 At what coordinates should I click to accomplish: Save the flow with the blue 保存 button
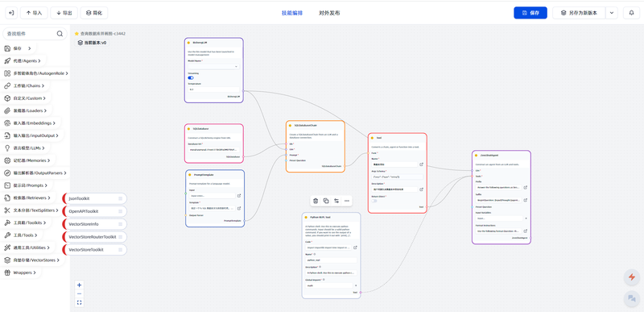coord(530,13)
